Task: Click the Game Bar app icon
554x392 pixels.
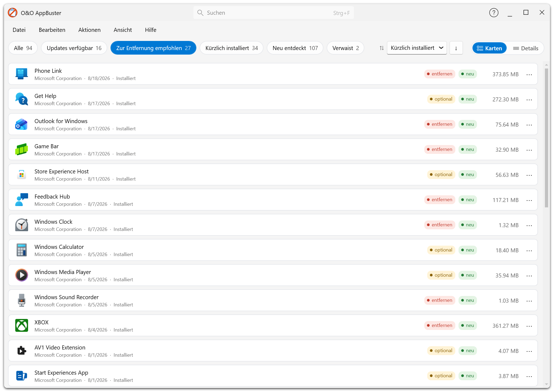Action: 22,149
